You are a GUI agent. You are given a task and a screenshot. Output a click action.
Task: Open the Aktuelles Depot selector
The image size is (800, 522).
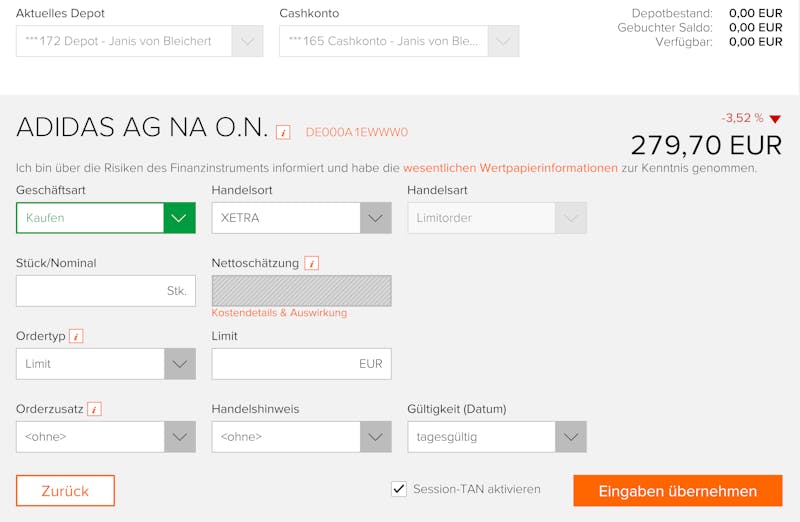[x=139, y=41]
